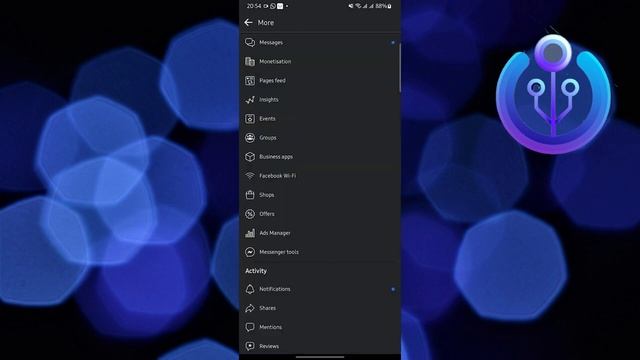This screenshot has width=640, height=360.
Task: Open the Messages menu entry
Action: click(271, 42)
